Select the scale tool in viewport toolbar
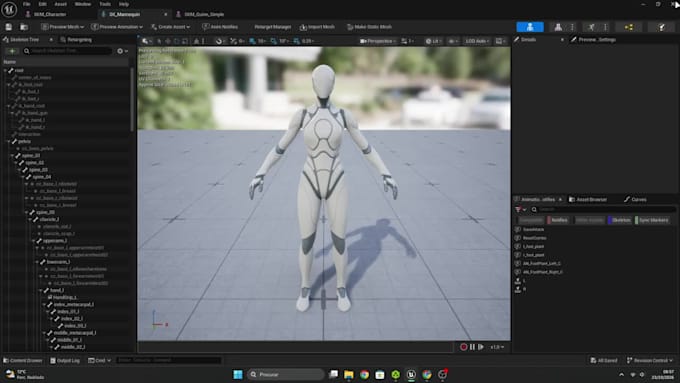Image resolution: width=680 pixels, height=383 pixels. [185, 41]
